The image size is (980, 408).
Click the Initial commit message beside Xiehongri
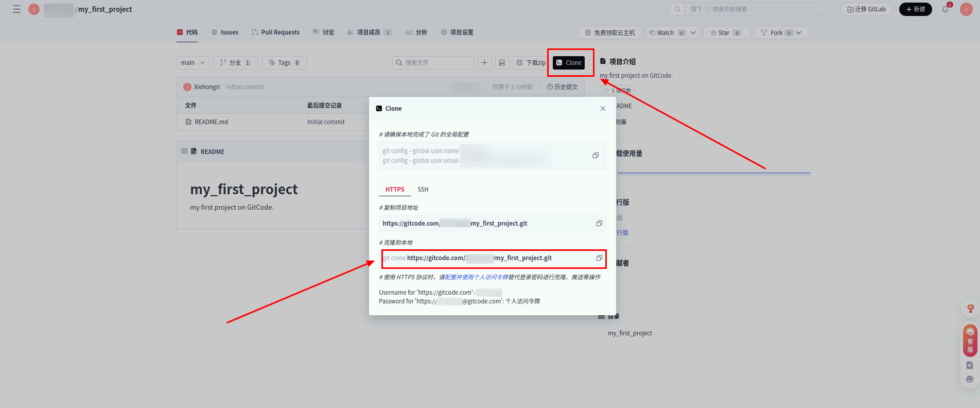(x=245, y=87)
